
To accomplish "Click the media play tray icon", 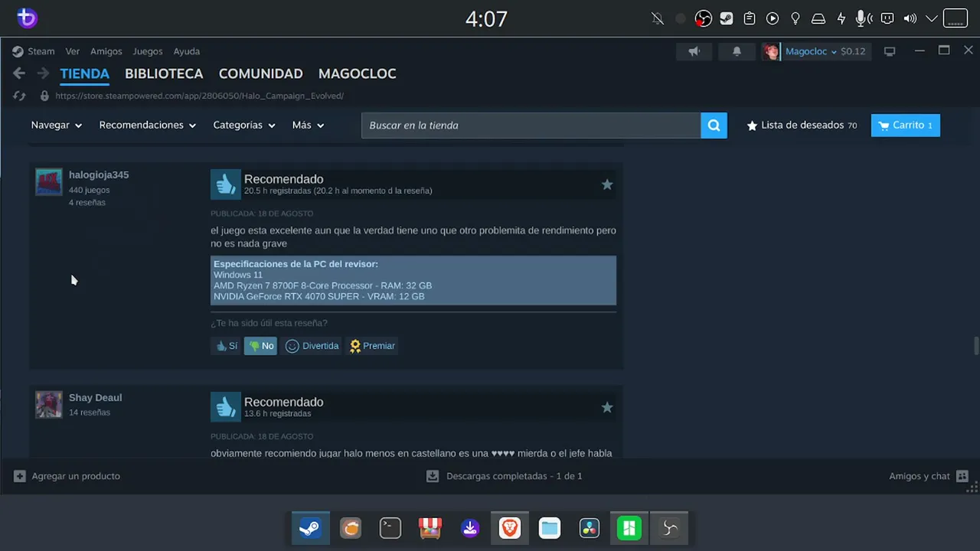I will click(773, 18).
